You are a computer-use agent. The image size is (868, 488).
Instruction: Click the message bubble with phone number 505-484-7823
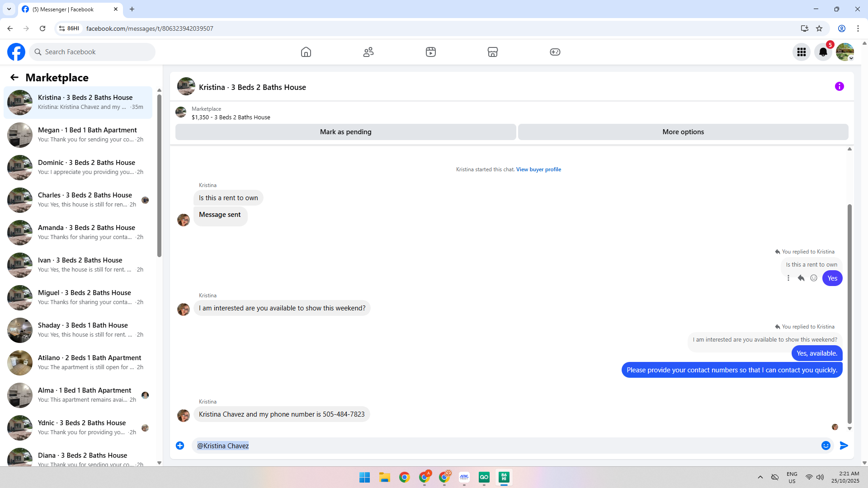click(282, 414)
